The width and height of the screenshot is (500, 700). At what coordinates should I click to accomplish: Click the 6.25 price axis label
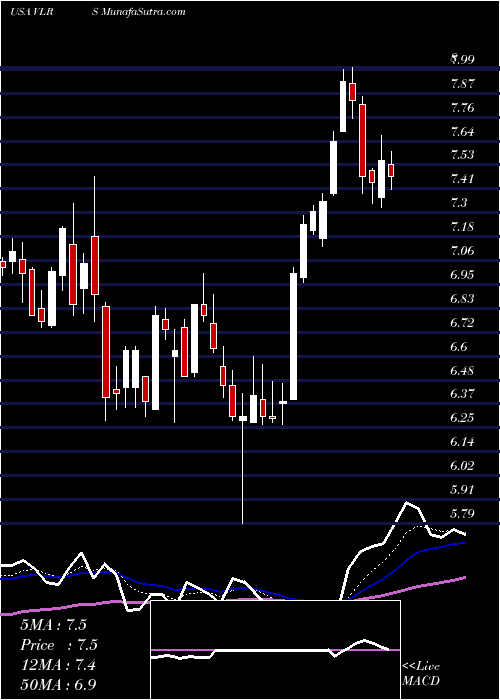coord(462,418)
